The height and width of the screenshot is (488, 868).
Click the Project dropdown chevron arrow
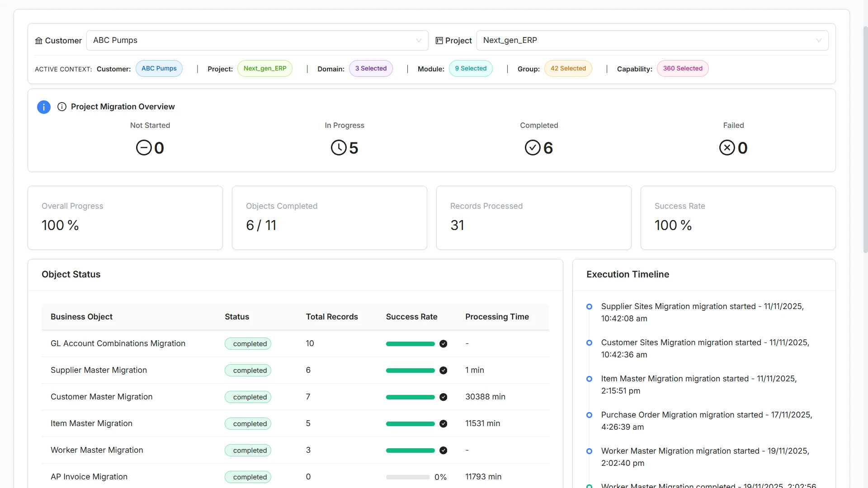point(819,41)
